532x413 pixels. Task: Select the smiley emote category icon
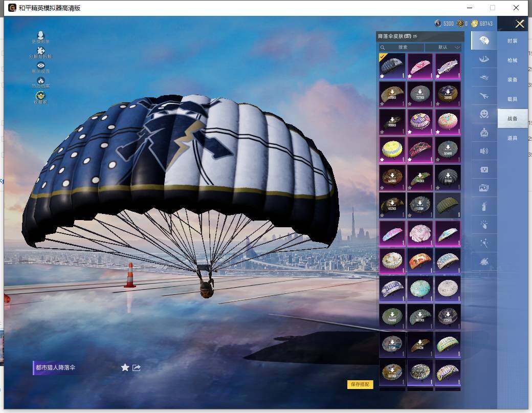pos(484,114)
